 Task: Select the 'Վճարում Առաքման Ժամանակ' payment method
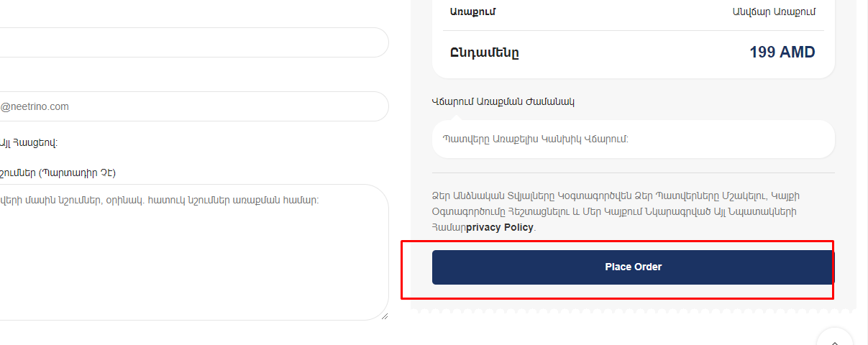pos(503,101)
